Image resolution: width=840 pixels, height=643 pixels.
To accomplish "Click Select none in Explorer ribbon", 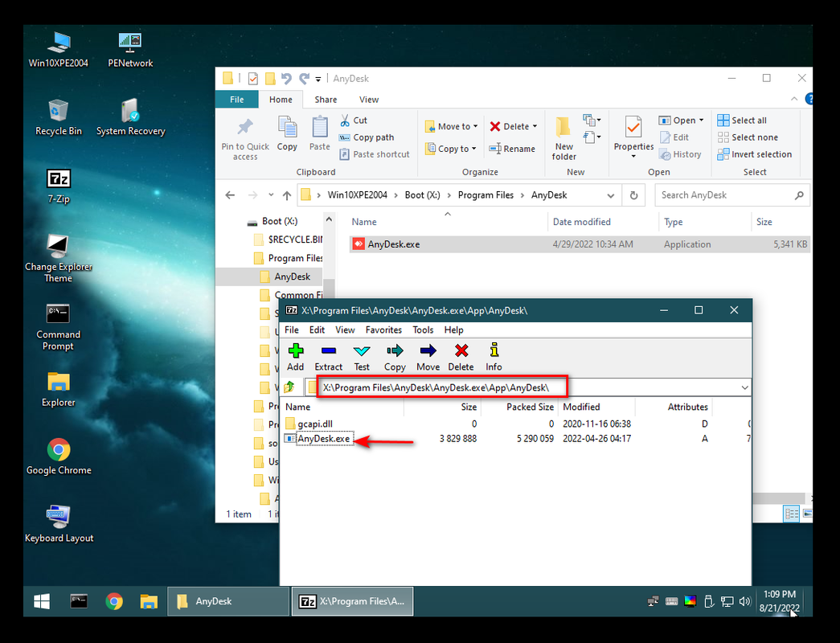I will (x=748, y=137).
